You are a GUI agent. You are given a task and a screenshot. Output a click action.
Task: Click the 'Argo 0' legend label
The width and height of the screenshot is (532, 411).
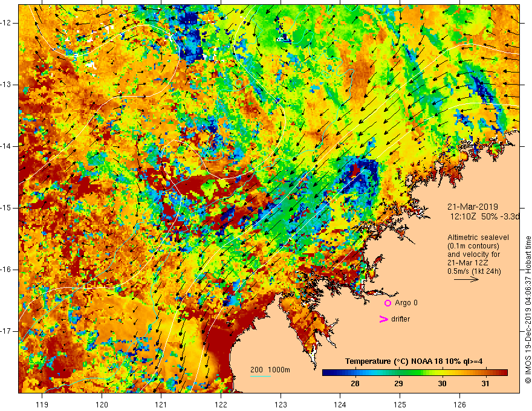pyautogui.click(x=406, y=303)
